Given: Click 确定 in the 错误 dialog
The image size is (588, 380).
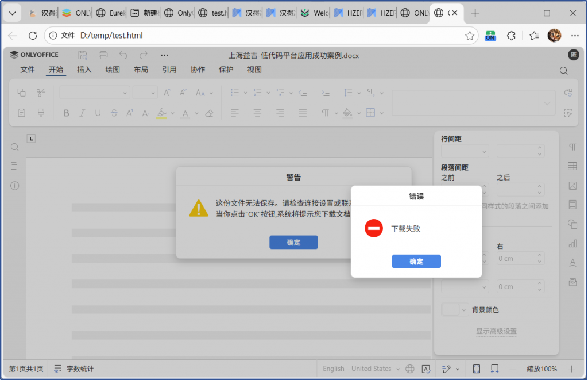Looking at the screenshot, I should click(x=416, y=262).
